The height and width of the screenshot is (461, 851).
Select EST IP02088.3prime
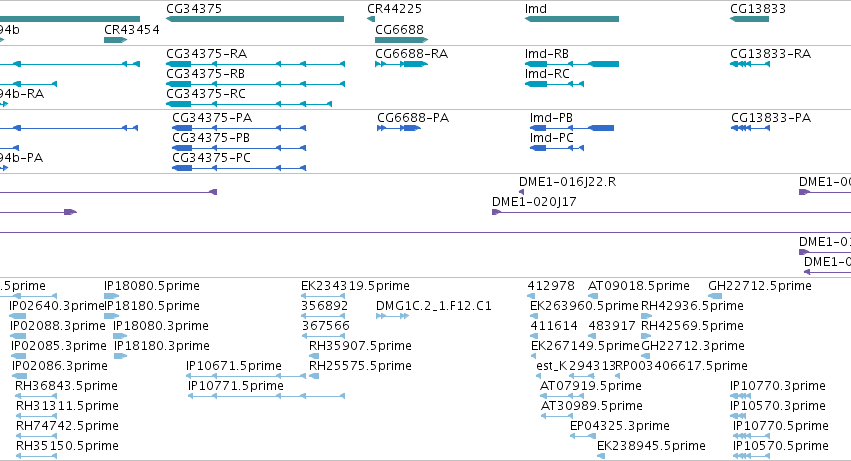pyautogui.click(x=18, y=337)
